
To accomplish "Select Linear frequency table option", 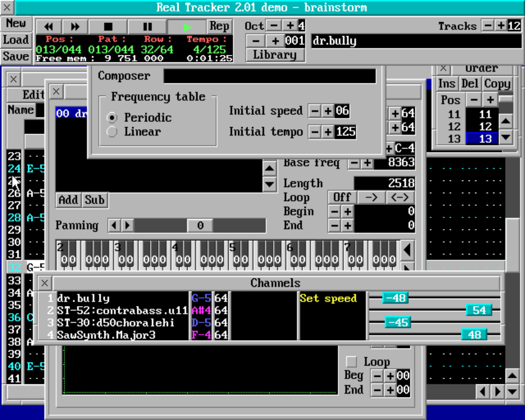I will pos(112,132).
